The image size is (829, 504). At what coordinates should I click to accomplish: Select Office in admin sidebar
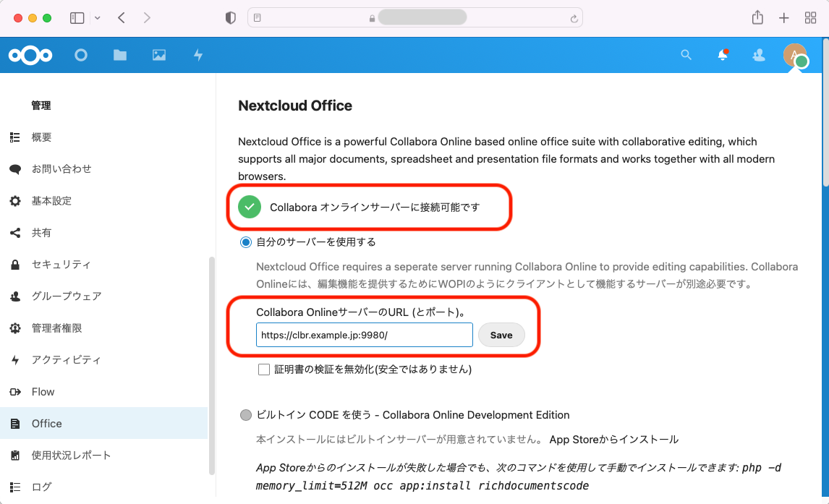coord(103,423)
